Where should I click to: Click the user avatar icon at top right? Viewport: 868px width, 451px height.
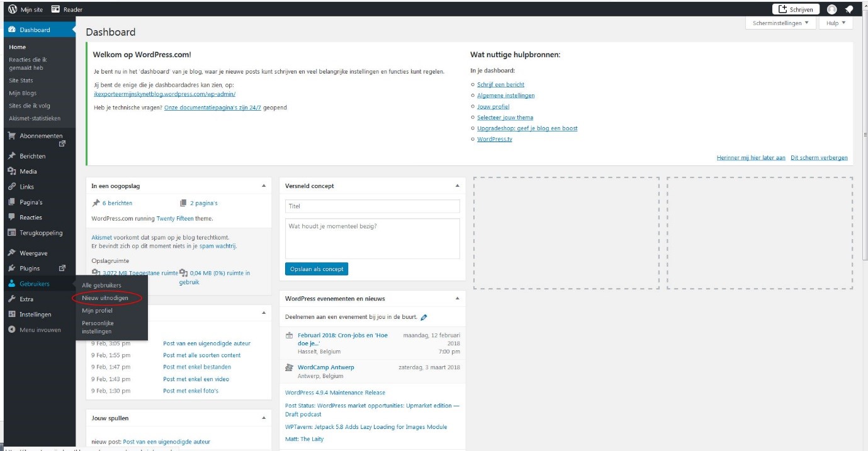tap(831, 9)
